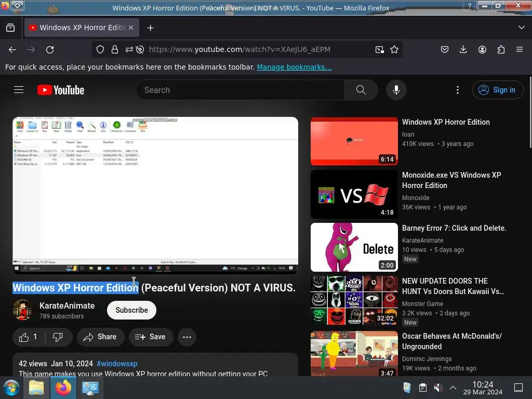532x399 pixels.
Task: Open the title bar help question button
Action: [x=470, y=6]
